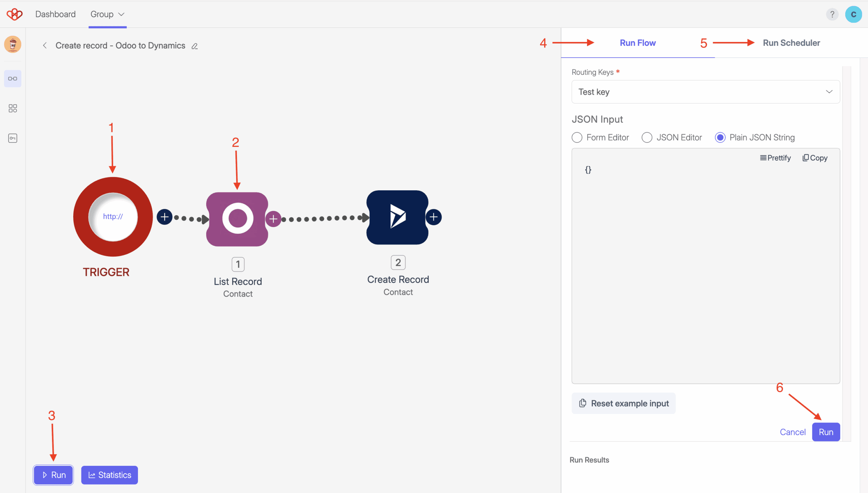Click the panel's vertical scrollbar
Screen dimensions: 868x493
[847, 254]
